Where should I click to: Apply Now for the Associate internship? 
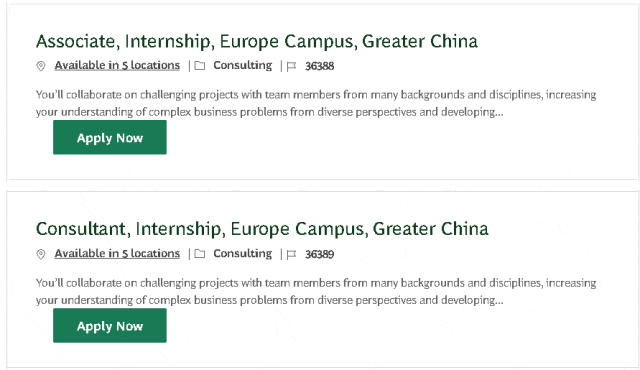pos(110,137)
